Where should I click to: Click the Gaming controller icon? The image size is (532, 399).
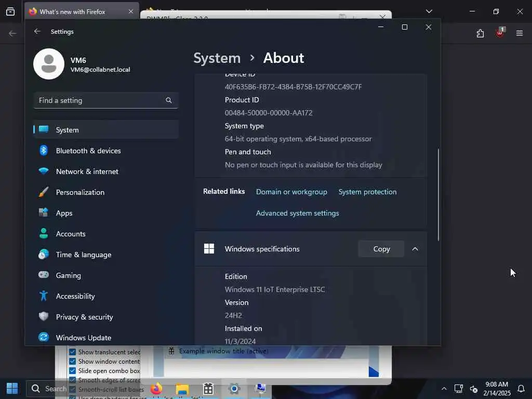tap(44, 275)
